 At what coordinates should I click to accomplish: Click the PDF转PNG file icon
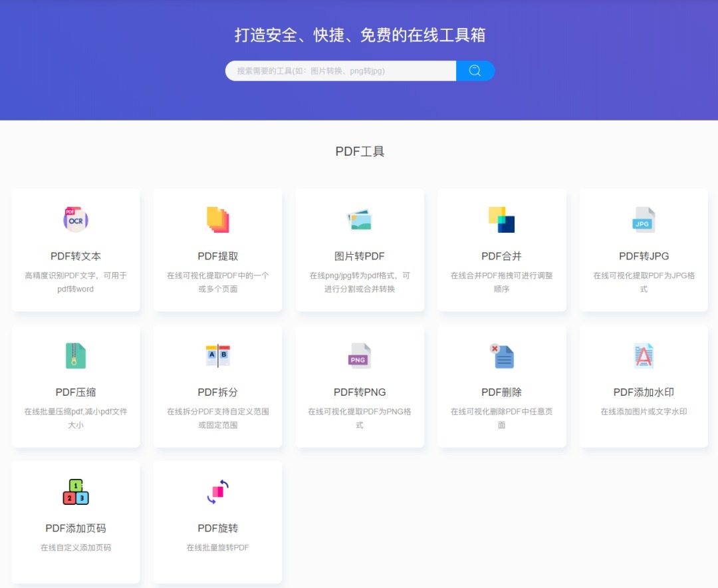(360, 356)
